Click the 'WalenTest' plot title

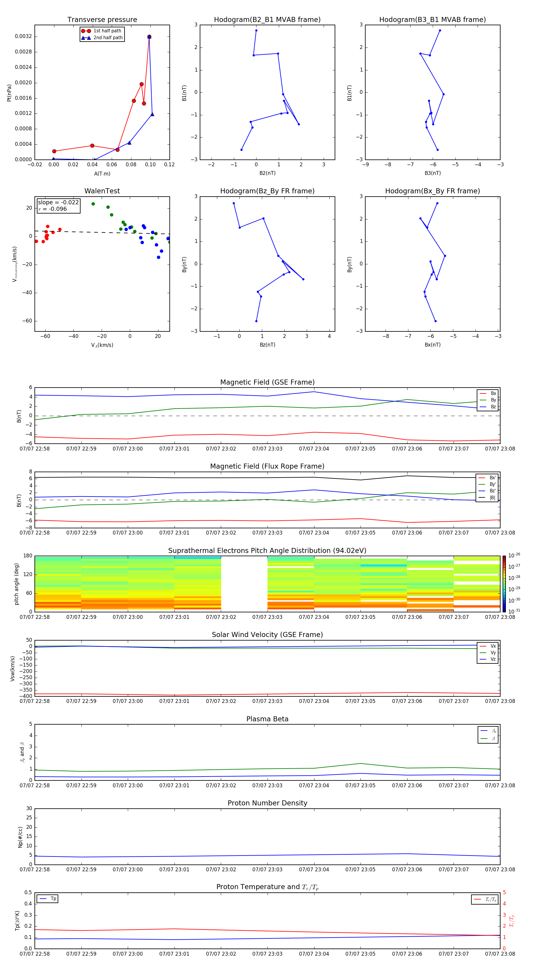102,191
